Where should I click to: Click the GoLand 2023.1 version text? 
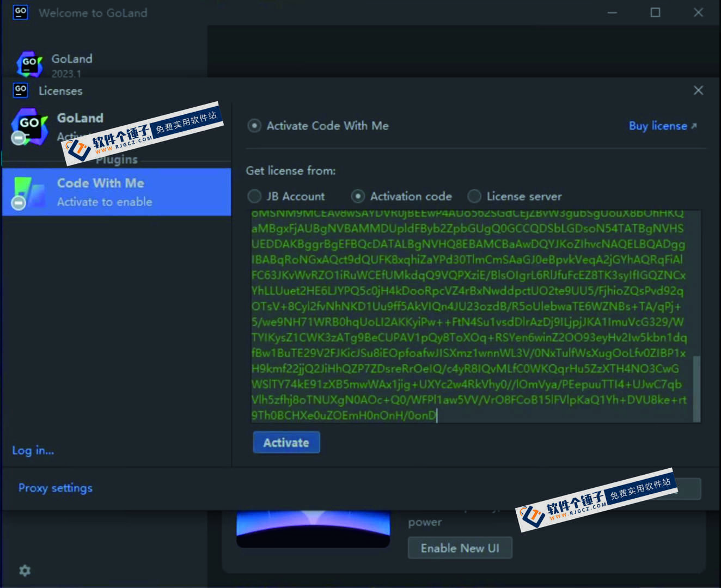pos(66,73)
